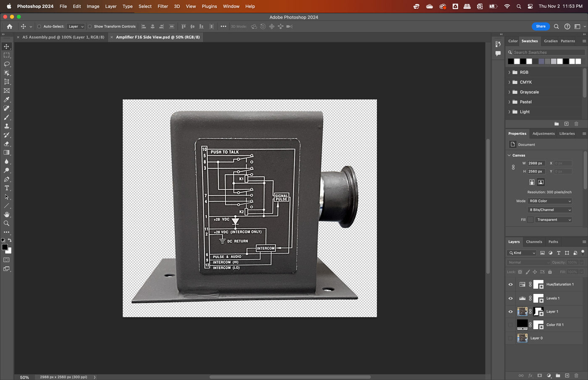Click the foreground color swatch

pos(5,247)
